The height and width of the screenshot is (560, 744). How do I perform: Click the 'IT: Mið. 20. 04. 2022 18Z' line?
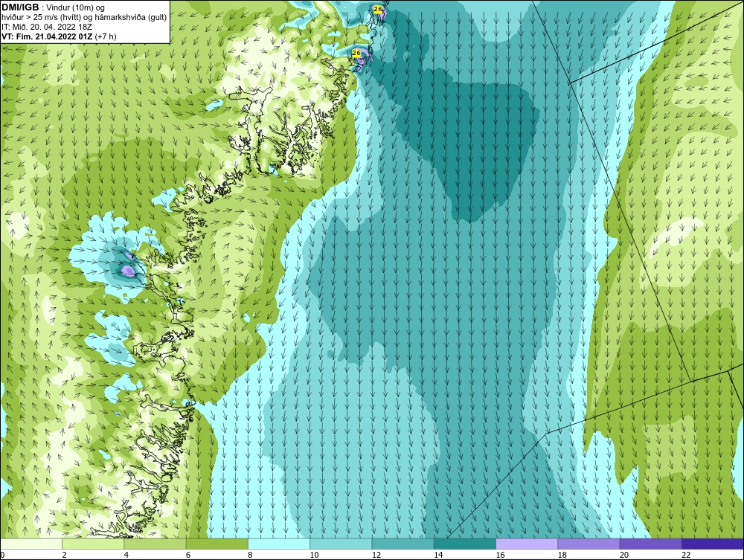(46, 27)
